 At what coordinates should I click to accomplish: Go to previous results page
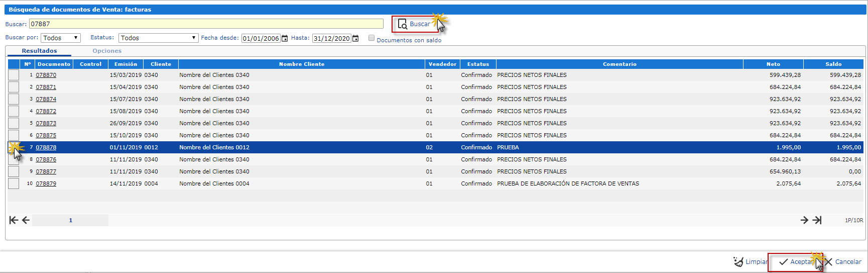pos(26,220)
